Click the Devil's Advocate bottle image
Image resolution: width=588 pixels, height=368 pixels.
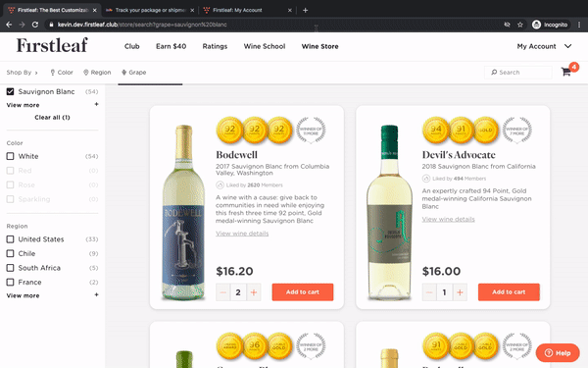pyautogui.click(x=389, y=213)
